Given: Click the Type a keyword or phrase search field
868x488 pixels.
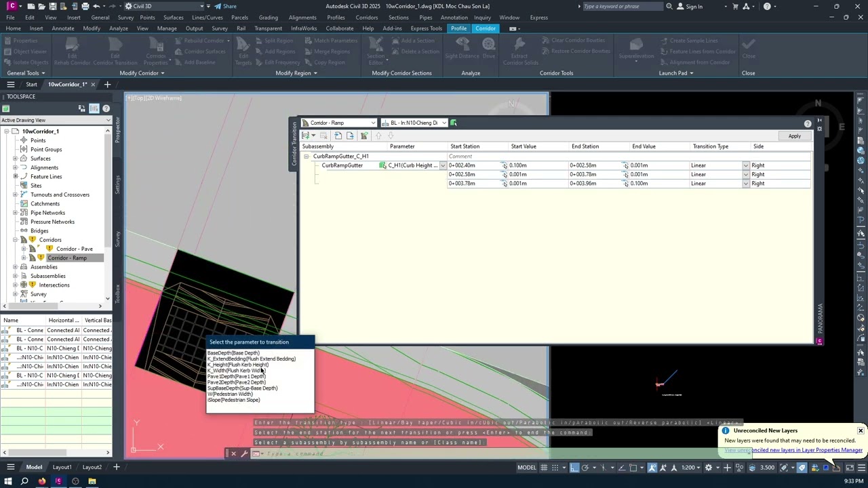Looking at the screenshot, I should pyautogui.click(x=622, y=6).
